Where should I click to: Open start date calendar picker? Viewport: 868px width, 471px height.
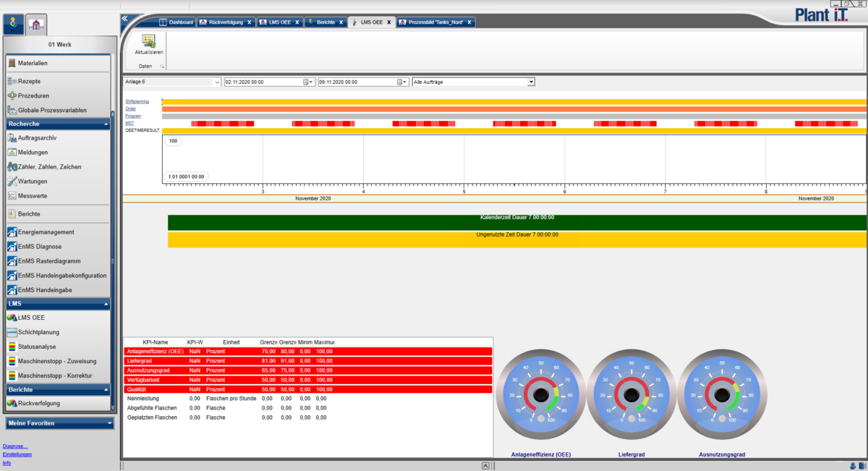307,82
